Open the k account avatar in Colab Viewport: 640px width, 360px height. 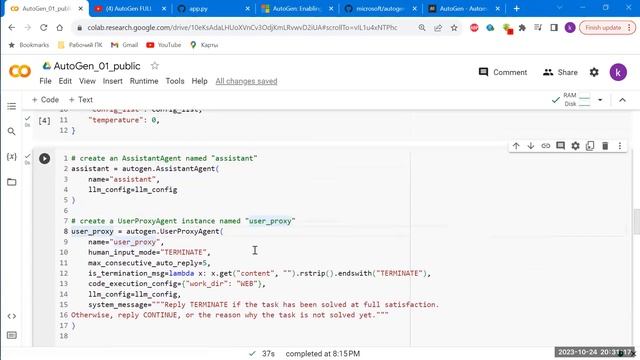pos(618,72)
